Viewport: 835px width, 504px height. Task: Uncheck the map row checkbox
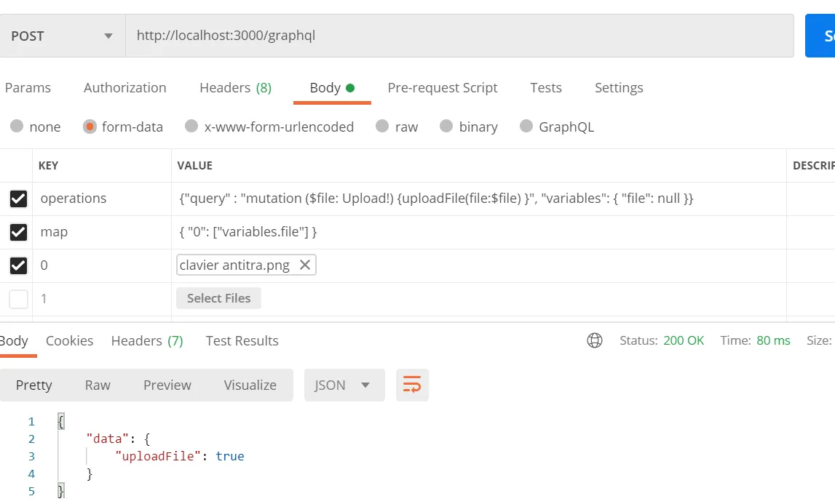point(18,232)
